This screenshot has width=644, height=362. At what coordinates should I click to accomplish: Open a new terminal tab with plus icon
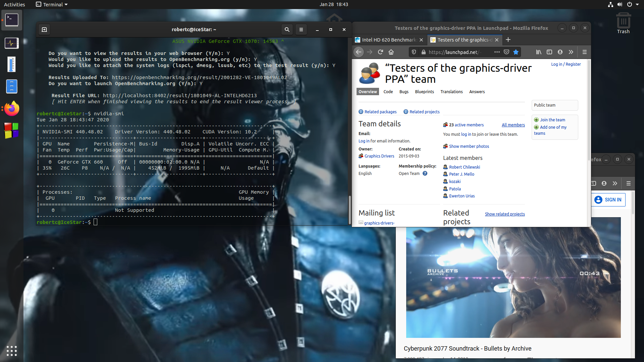(x=44, y=29)
